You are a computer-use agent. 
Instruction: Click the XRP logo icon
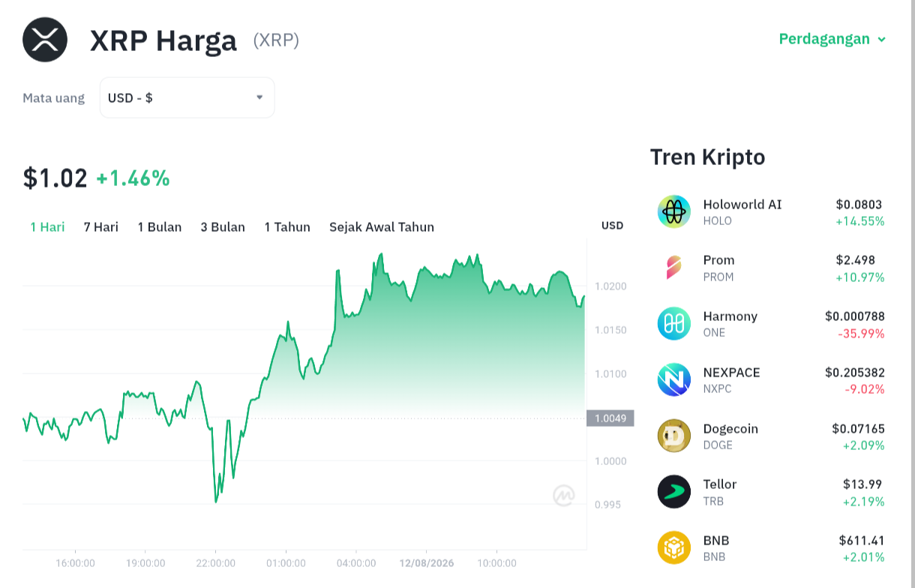click(45, 40)
